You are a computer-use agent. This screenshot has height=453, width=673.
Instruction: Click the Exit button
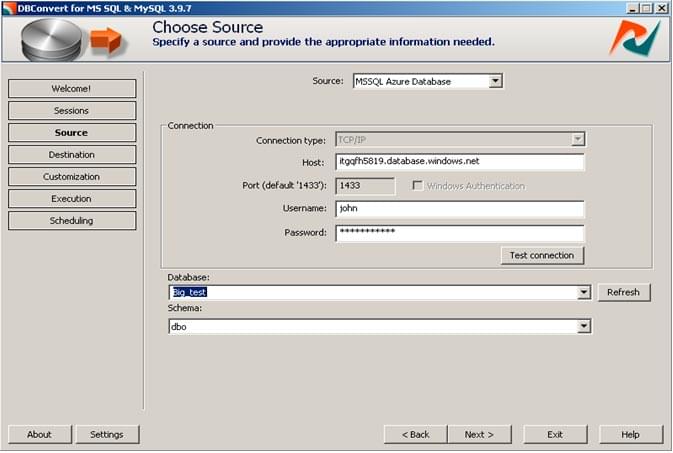(555, 435)
